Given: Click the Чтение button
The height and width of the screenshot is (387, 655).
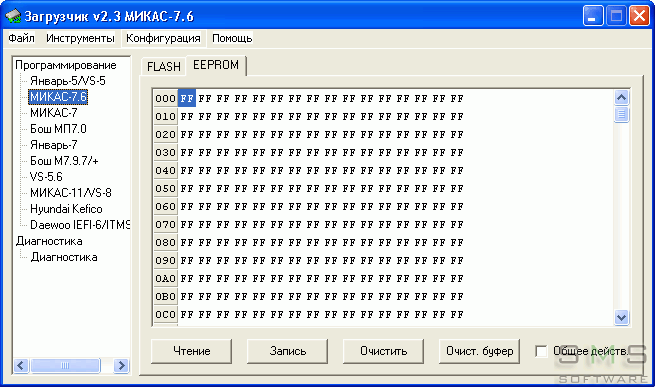Looking at the screenshot, I should (x=191, y=351).
